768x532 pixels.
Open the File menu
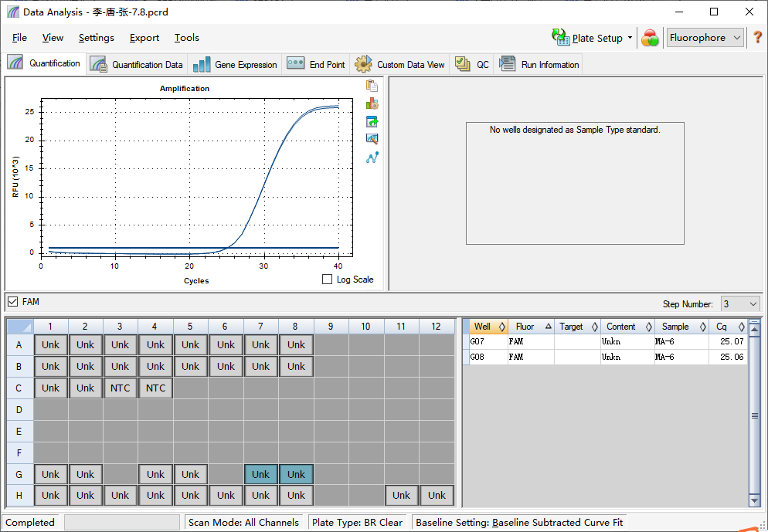19,38
